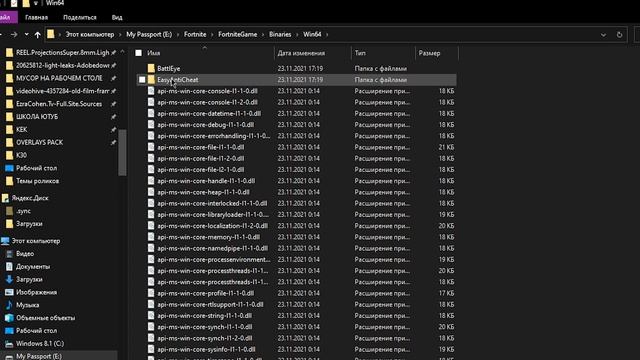Go to My Passport (E:) breadcrumb
This screenshot has width=640, height=360.
pos(149,35)
